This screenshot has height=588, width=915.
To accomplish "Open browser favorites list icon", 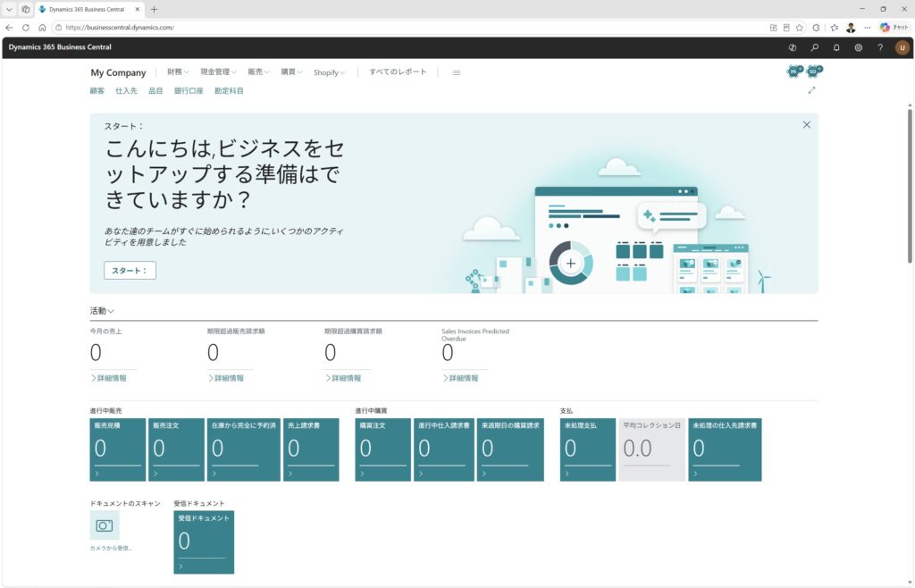I will pyautogui.click(x=834, y=28).
